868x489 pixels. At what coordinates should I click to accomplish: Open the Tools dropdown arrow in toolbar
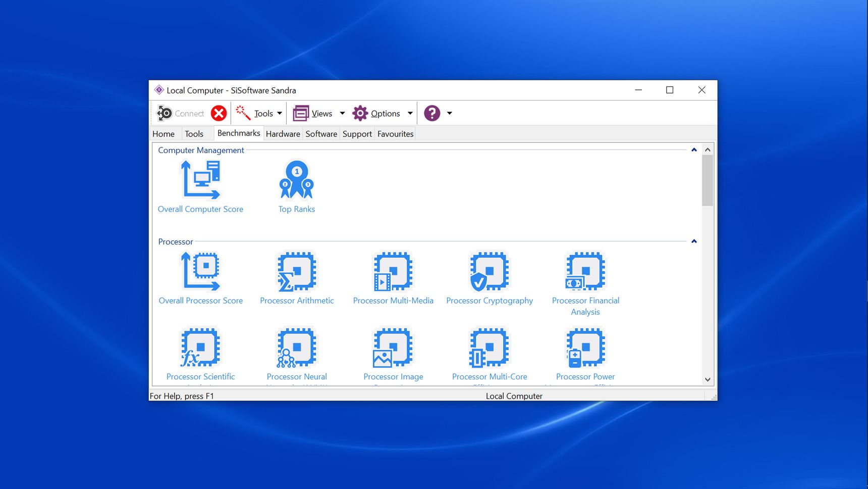pyautogui.click(x=280, y=113)
